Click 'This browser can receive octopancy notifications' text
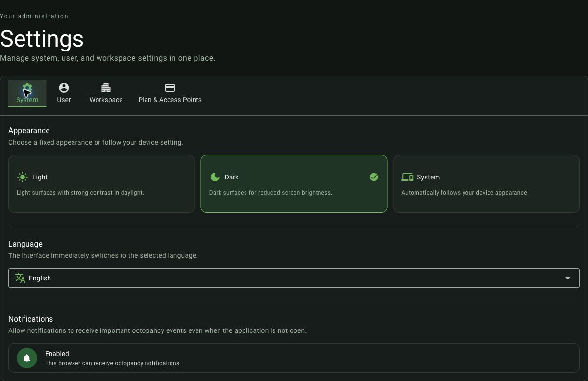The height and width of the screenshot is (381, 588). [113, 363]
